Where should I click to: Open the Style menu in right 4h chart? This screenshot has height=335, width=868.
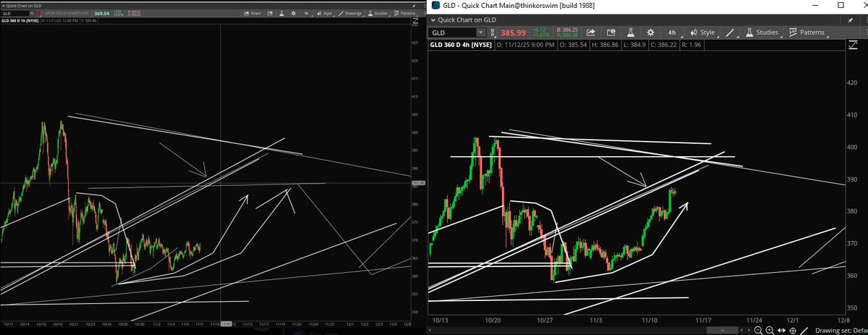[702, 33]
